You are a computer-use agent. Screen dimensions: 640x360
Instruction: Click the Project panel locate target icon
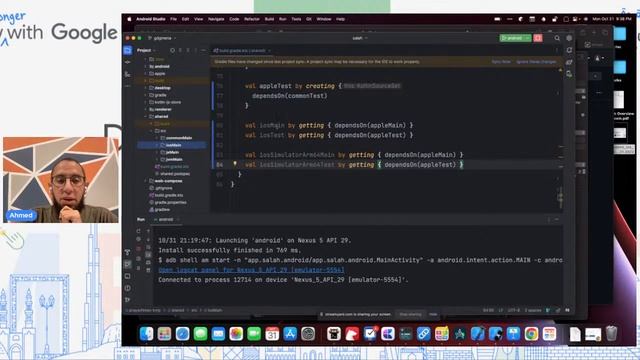click(x=172, y=50)
